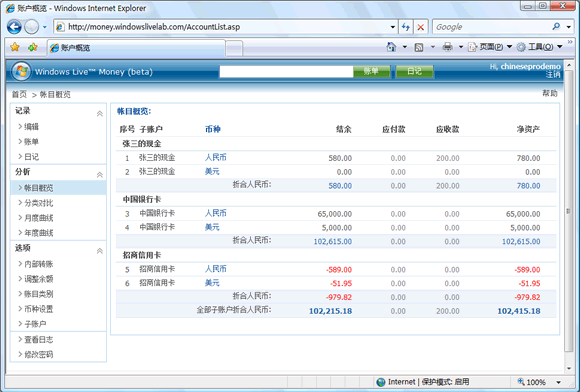The height and width of the screenshot is (392, 580).
Task: Open 日记 in the sidebar
Action: point(31,157)
